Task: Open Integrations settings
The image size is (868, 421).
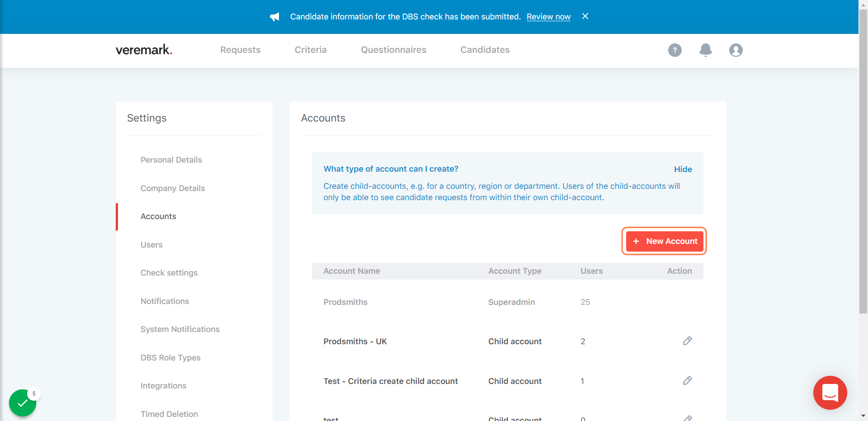Action: point(163,386)
